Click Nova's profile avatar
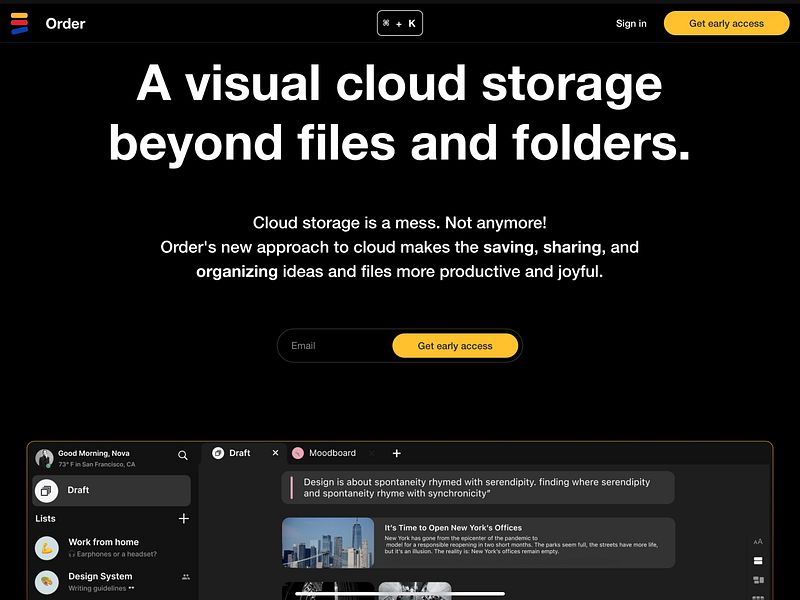Screen dimensions: 800x600 [44, 458]
